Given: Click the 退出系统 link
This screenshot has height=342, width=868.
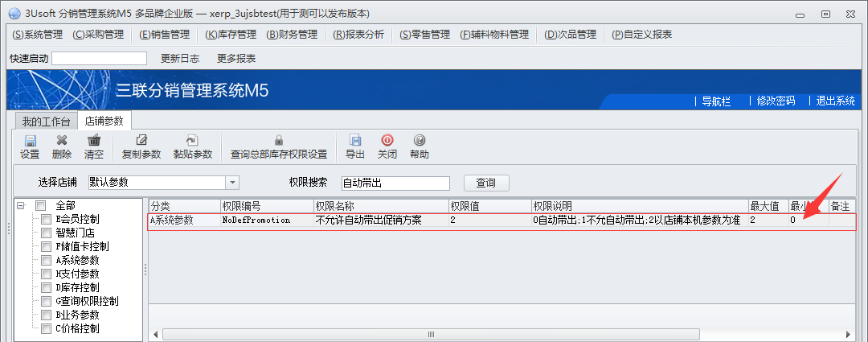Looking at the screenshot, I should click(x=836, y=101).
